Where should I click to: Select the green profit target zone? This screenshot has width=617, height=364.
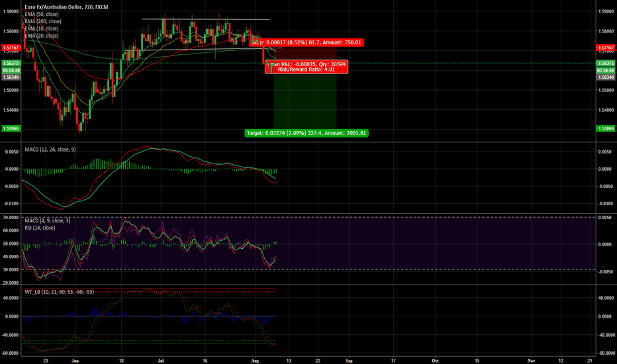pyautogui.click(x=305, y=97)
